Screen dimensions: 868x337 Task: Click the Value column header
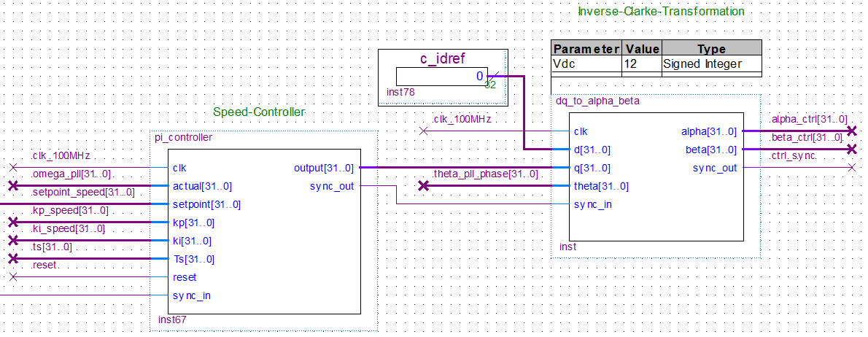pyautogui.click(x=642, y=49)
